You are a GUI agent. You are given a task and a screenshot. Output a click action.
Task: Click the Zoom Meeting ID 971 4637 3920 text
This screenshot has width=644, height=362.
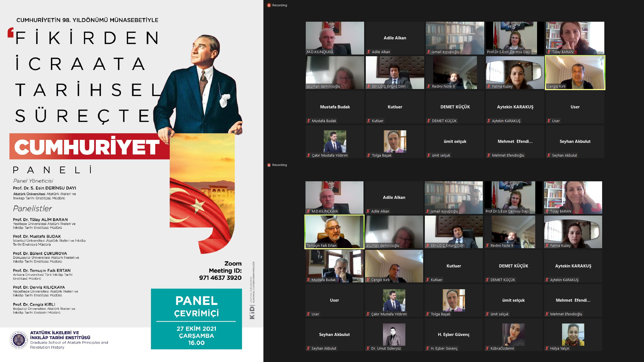click(x=220, y=278)
